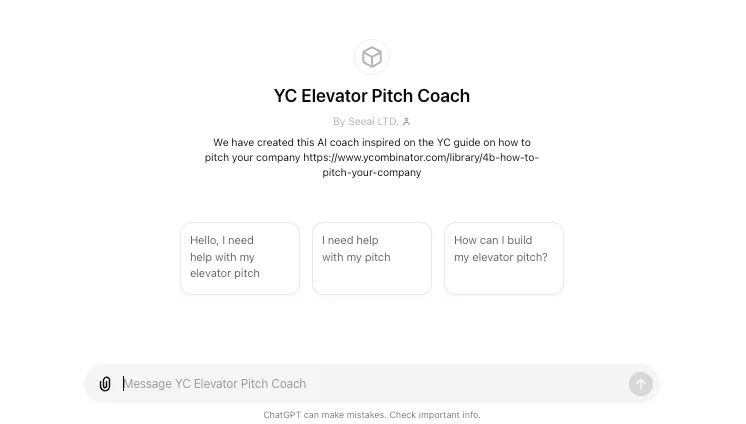Focus the Message YC Elevator Pitch Coach field
746x424 pixels.
[x=370, y=384]
